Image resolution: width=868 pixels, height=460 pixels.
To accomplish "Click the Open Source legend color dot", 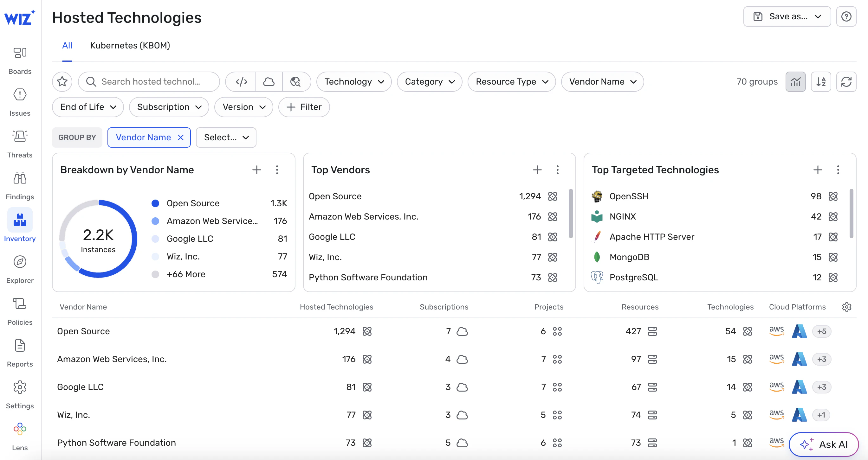I will (x=155, y=203).
